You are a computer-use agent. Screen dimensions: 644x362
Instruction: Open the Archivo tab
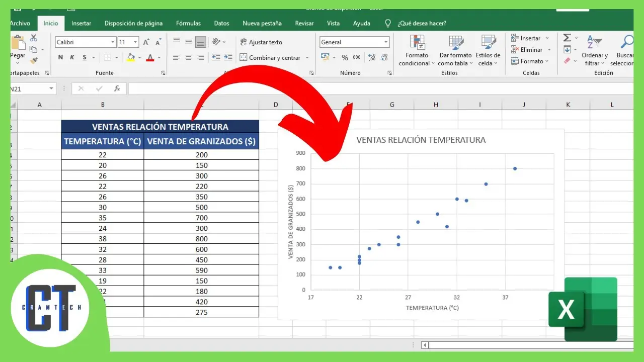pyautogui.click(x=20, y=23)
